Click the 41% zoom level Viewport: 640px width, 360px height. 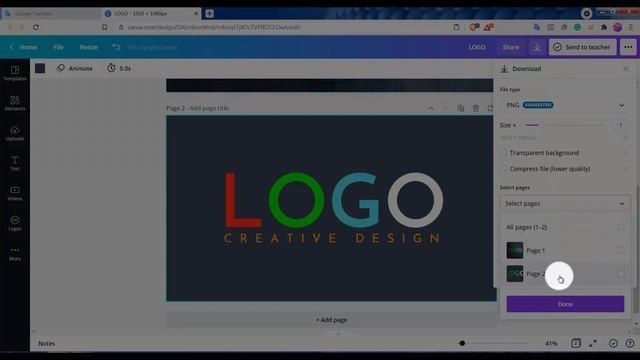pyautogui.click(x=551, y=343)
